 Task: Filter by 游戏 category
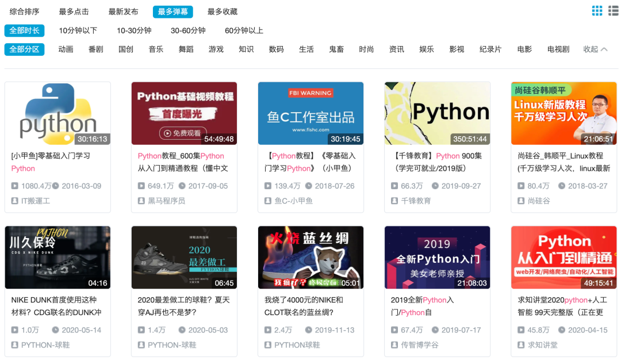tap(216, 49)
